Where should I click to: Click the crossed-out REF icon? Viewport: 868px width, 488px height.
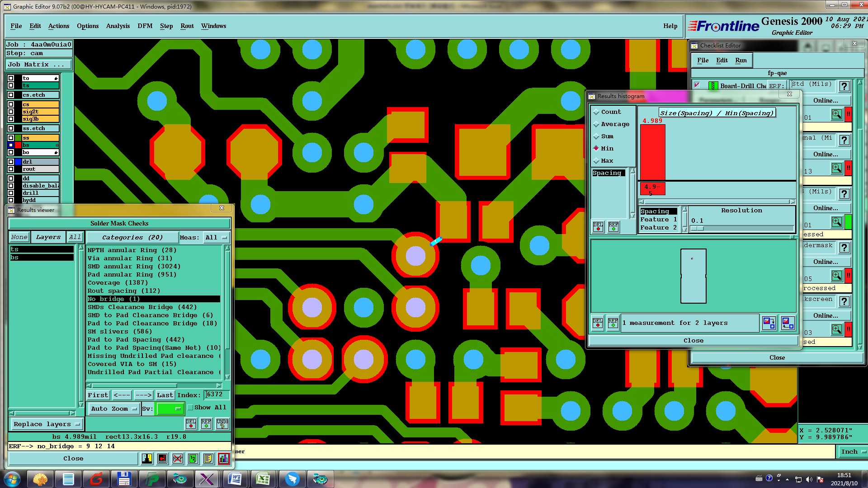178,459
